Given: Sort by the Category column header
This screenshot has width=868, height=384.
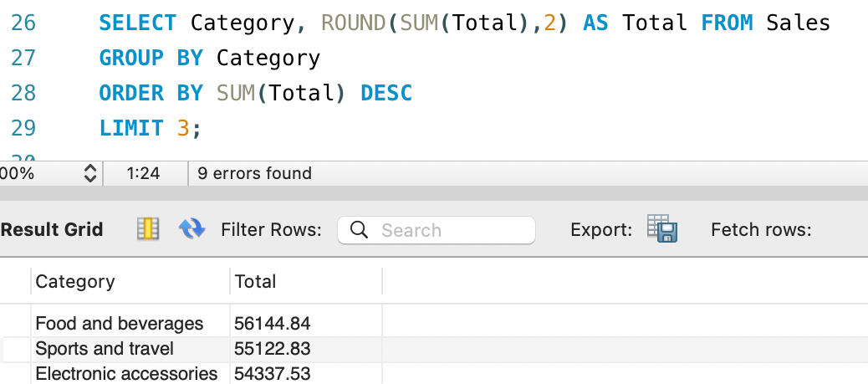Looking at the screenshot, I should [x=75, y=282].
